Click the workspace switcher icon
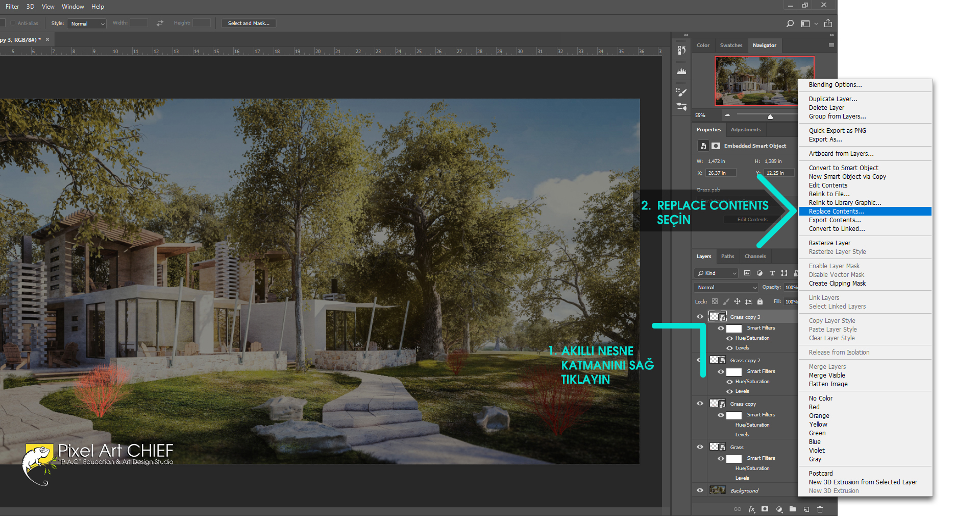This screenshot has width=980, height=516. (x=805, y=24)
